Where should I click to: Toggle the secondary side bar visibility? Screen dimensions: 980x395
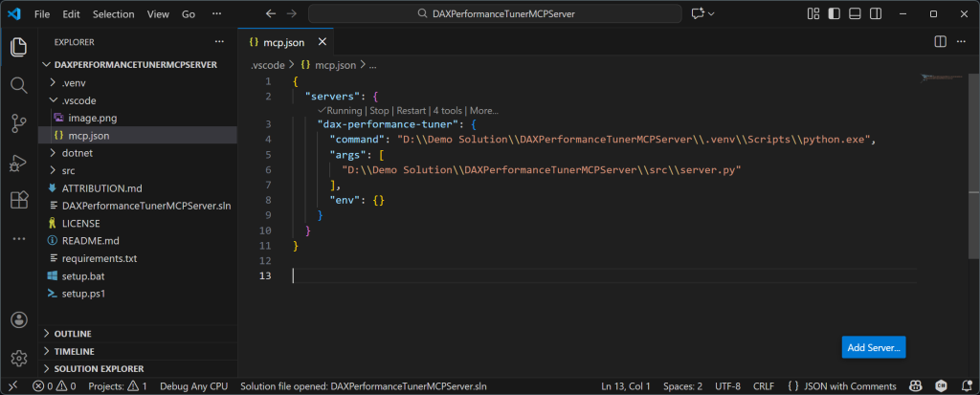tap(874, 14)
